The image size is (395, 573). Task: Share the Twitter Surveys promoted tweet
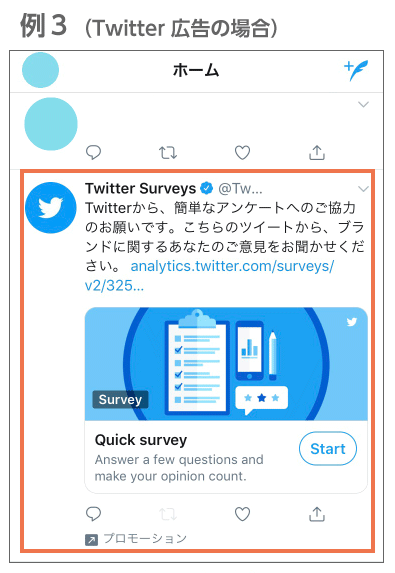pyautogui.click(x=317, y=514)
